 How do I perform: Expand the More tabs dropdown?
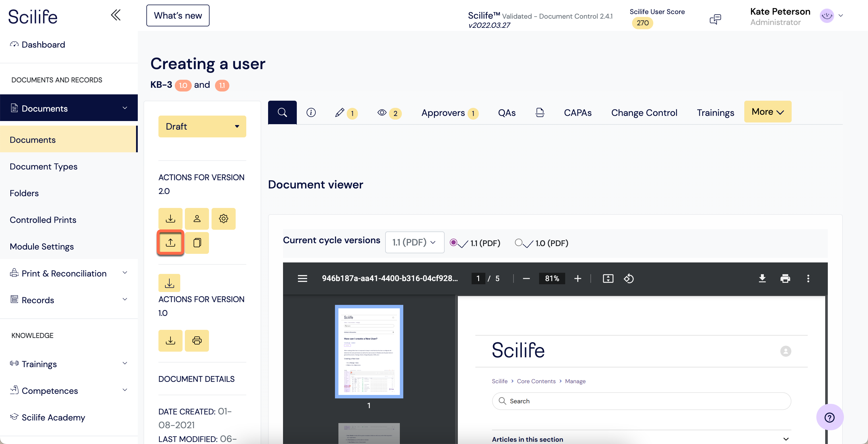(x=768, y=111)
